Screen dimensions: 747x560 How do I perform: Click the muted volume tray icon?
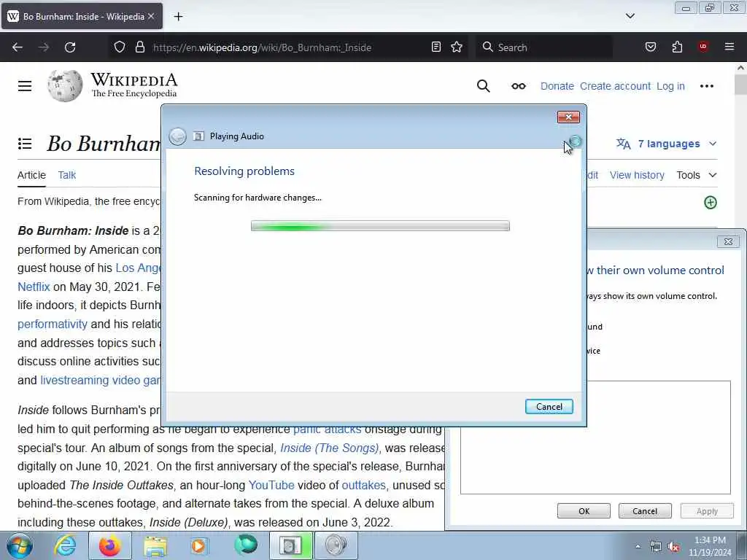[673, 547]
